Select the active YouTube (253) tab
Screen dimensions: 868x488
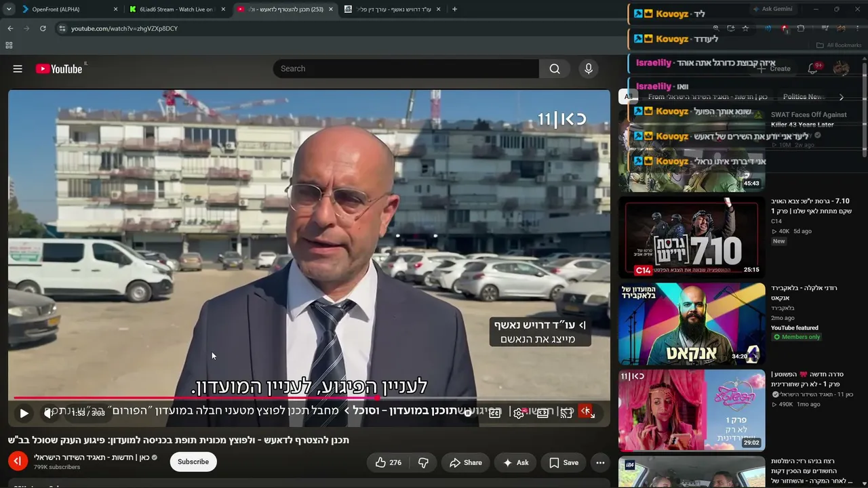point(285,9)
